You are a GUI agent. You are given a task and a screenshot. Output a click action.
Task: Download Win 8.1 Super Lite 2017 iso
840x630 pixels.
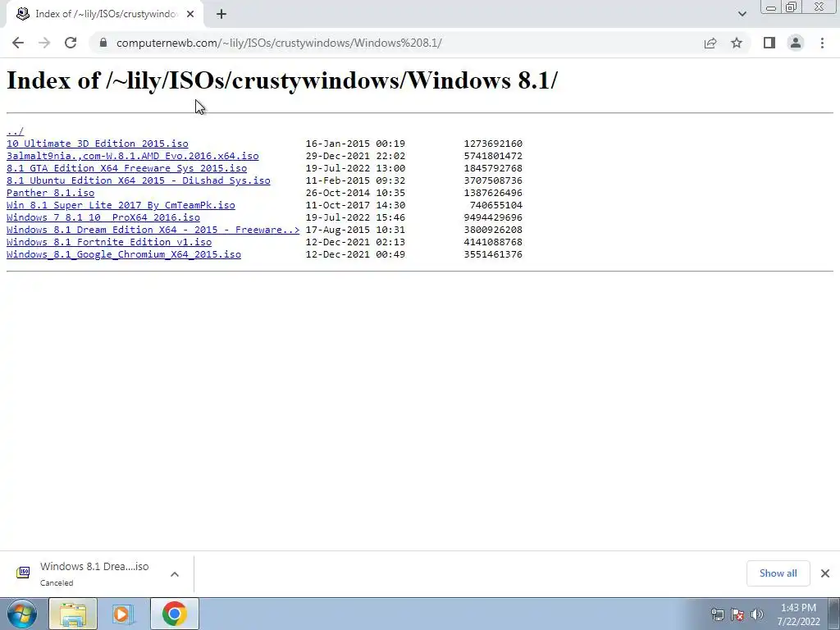pos(121,205)
